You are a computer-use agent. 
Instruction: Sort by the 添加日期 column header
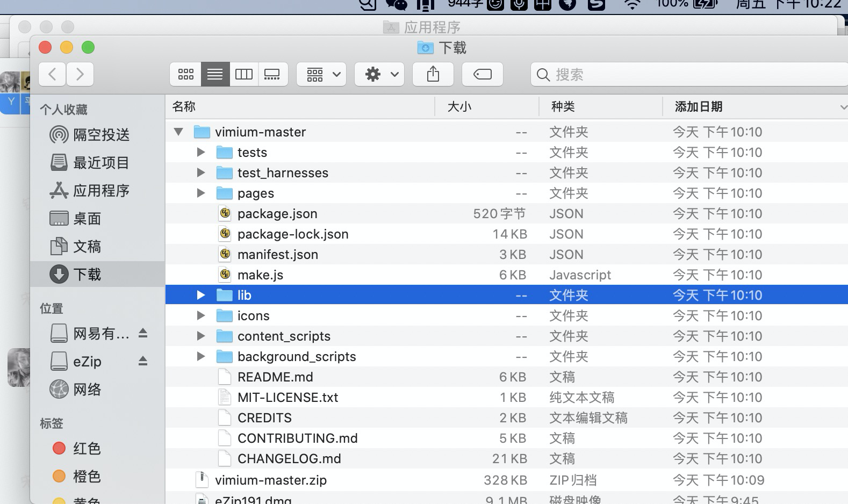[756, 106]
